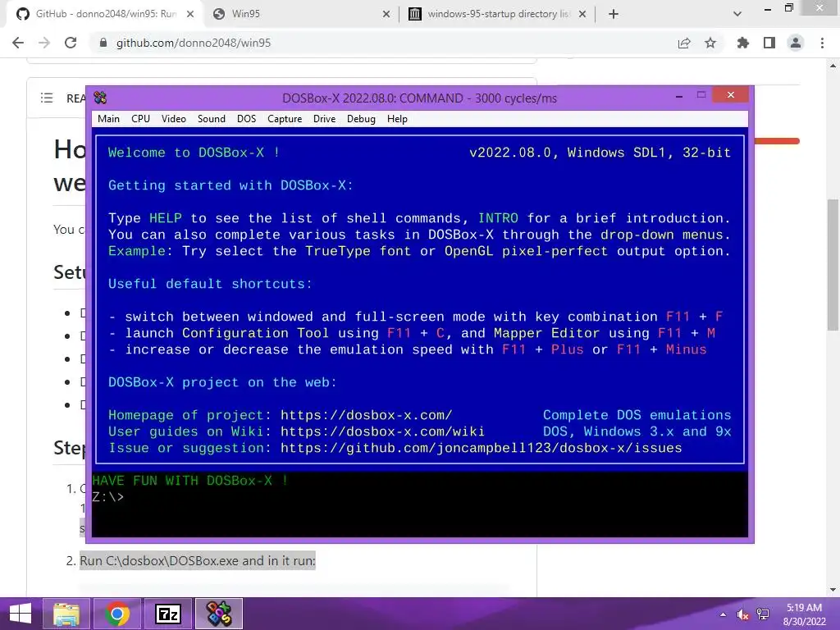Click the browser page vertical scrollbar thumb
The image size is (840, 630).
pyautogui.click(x=833, y=265)
